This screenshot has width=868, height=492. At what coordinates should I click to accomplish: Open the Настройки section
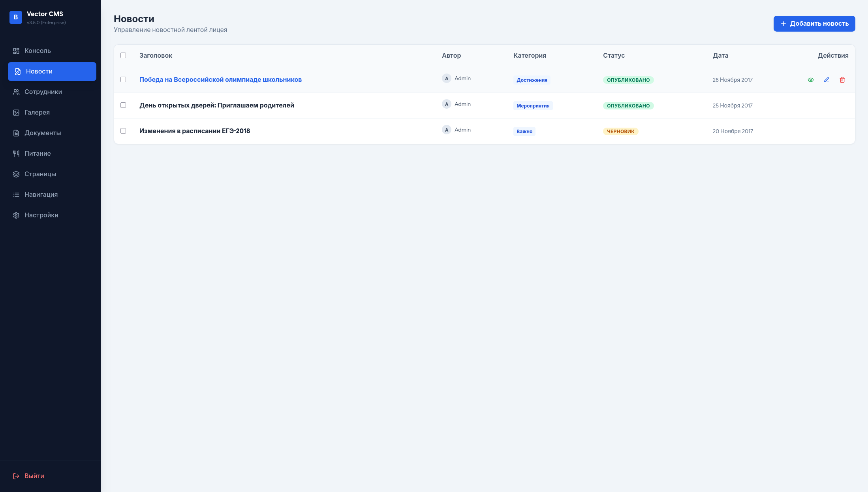click(x=41, y=215)
